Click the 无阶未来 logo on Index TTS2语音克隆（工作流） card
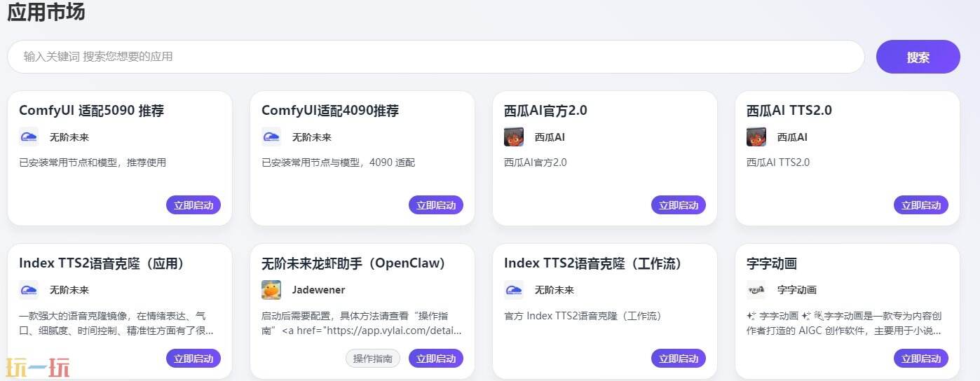Image resolution: width=980 pixels, height=381 pixels. point(514,290)
